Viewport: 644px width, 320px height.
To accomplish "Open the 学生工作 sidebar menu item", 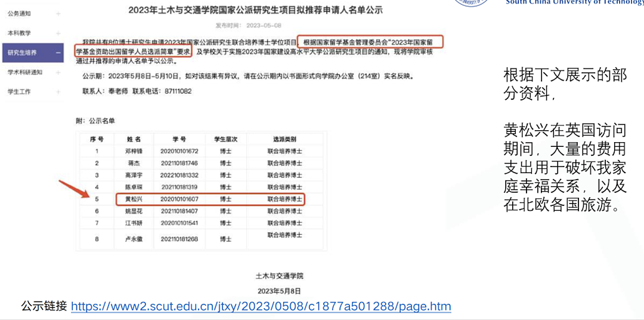I will pyautogui.click(x=19, y=92).
